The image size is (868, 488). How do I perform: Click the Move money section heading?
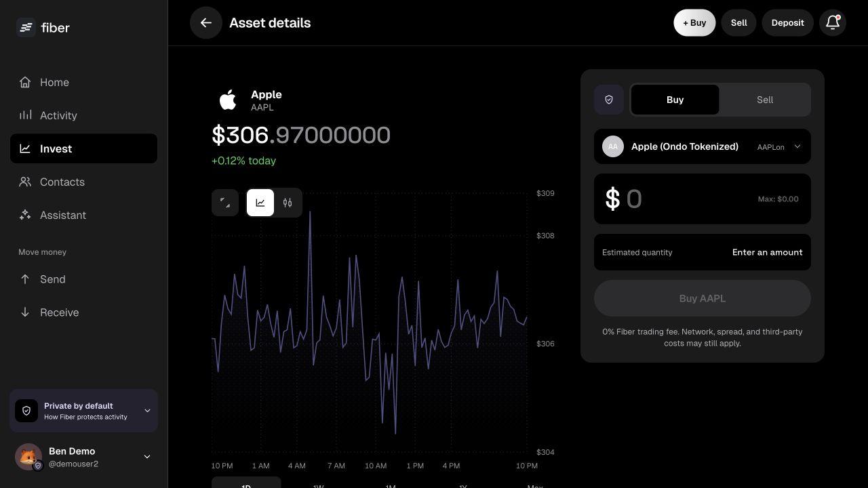(x=42, y=252)
